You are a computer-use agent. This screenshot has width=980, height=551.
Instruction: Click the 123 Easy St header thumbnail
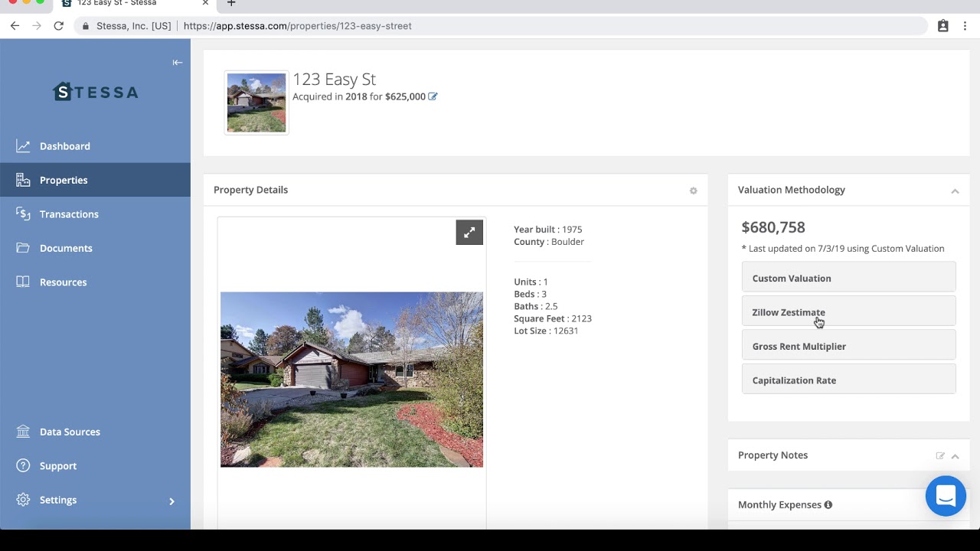256,103
